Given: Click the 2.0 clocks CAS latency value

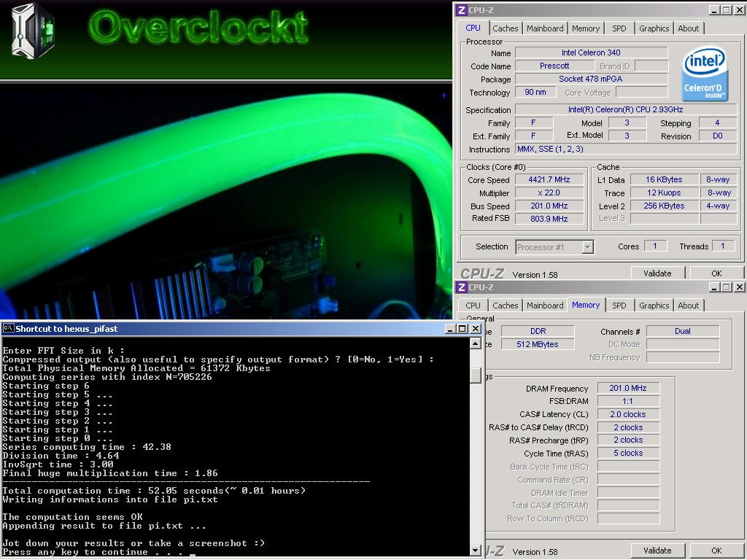Looking at the screenshot, I should 628,414.
